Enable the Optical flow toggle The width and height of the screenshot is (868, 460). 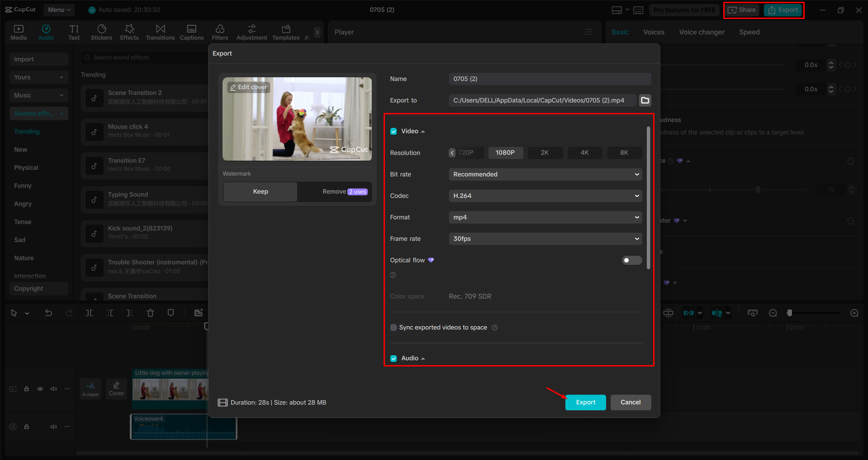pyautogui.click(x=631, y=260)
